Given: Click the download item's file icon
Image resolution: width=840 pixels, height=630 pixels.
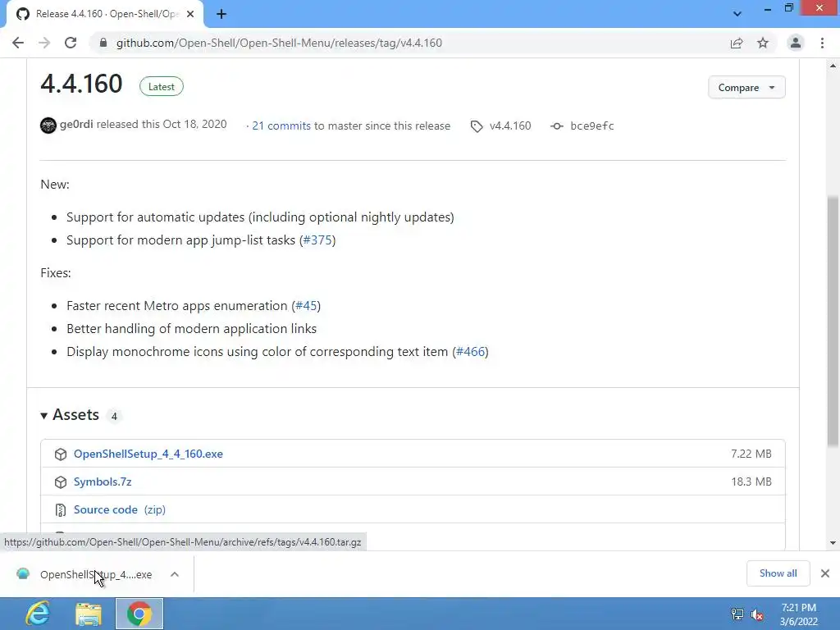Looking at the screenshot, I should coord(23,573).
